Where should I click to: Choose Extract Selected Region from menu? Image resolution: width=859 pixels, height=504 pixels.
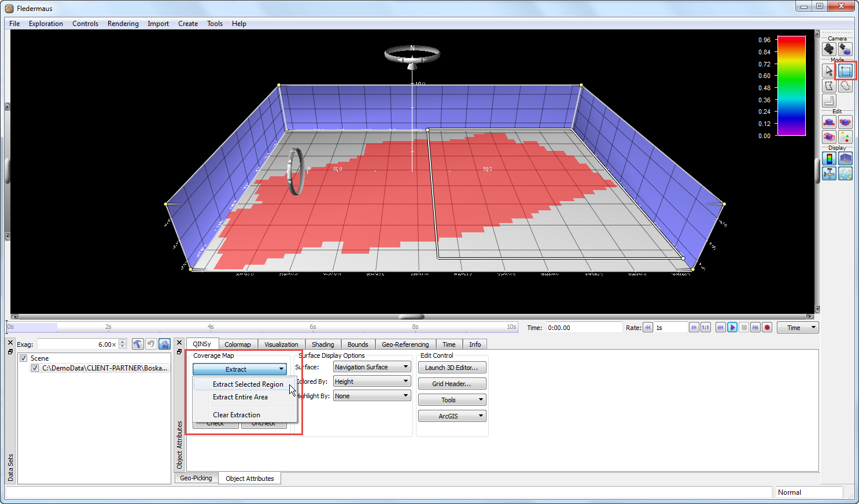(x=248, y=384)
